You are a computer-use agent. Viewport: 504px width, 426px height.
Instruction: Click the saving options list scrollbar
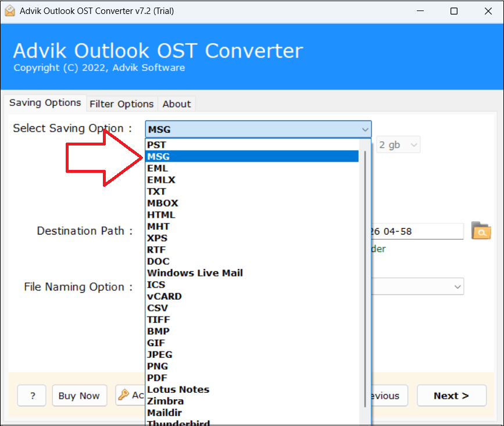tap(365, 262)
